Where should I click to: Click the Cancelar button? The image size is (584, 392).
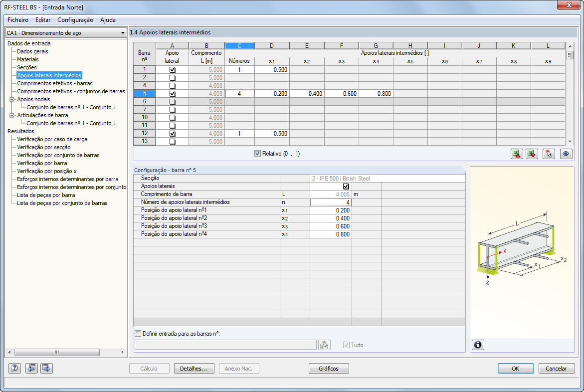coord(556,369)
